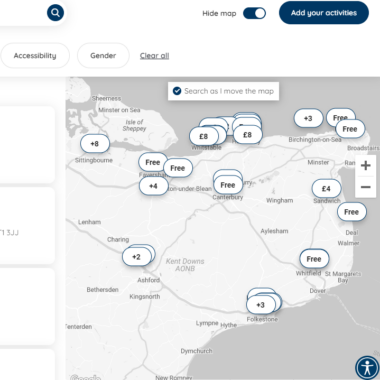Click the Clear all link
380x380 pixels.
[x=154, y=56]
